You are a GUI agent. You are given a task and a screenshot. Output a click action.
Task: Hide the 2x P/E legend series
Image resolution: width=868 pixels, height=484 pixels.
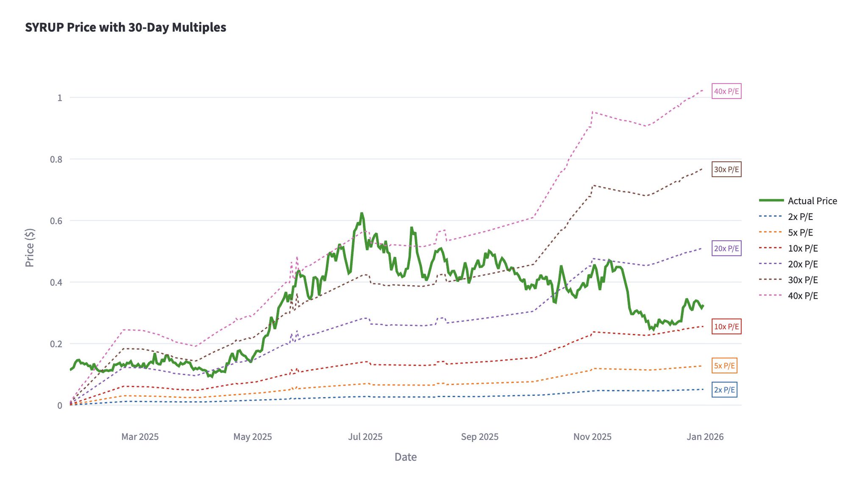click(800, 217)
